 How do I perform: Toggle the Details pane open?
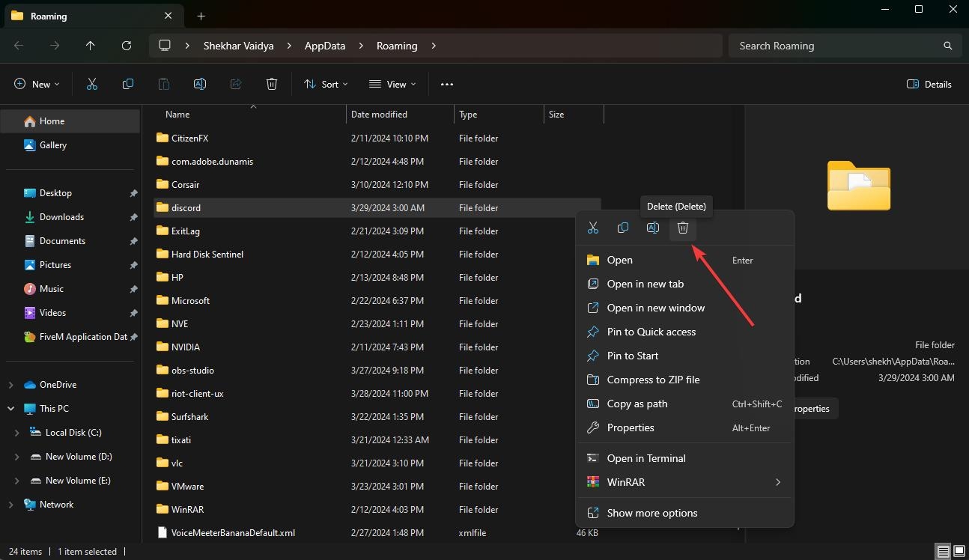929,84
